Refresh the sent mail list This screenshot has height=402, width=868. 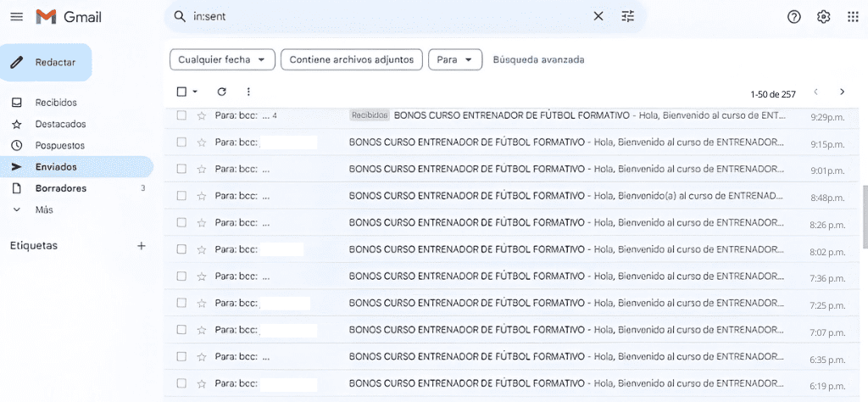pyautogui.click(x=222, y=92)
